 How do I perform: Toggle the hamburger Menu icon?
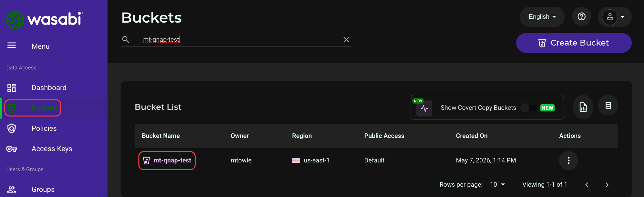(x=12, y=45)
